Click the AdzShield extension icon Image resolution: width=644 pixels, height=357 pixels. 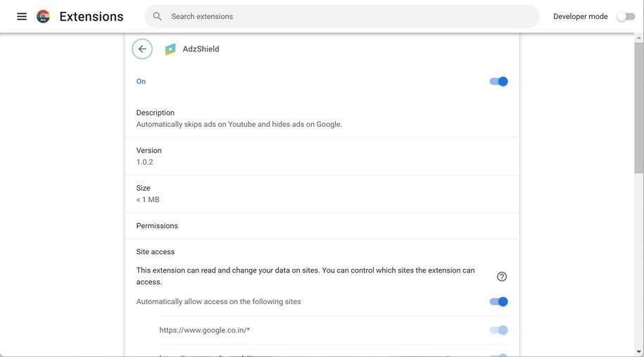[170, 49]
